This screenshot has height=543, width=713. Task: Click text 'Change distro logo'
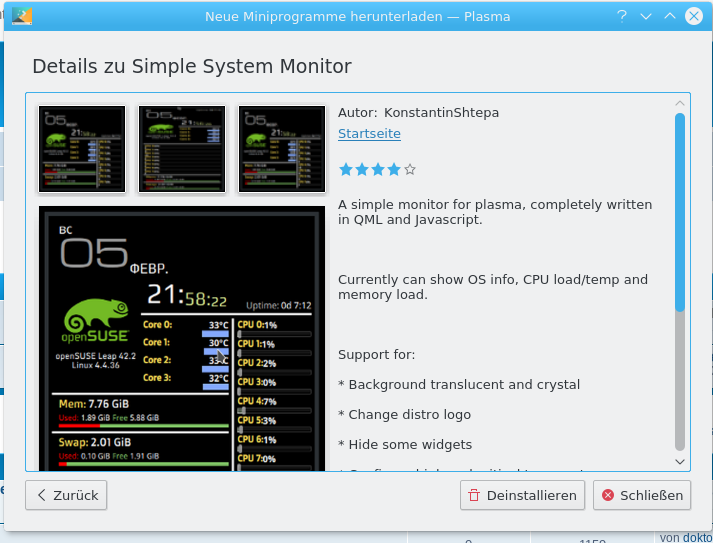point(409,415)
